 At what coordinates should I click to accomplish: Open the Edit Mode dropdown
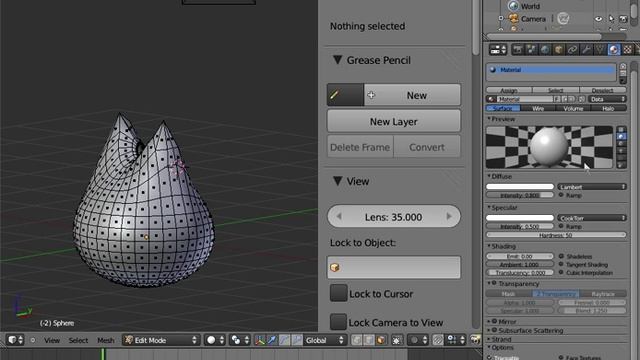click(161, 340)
